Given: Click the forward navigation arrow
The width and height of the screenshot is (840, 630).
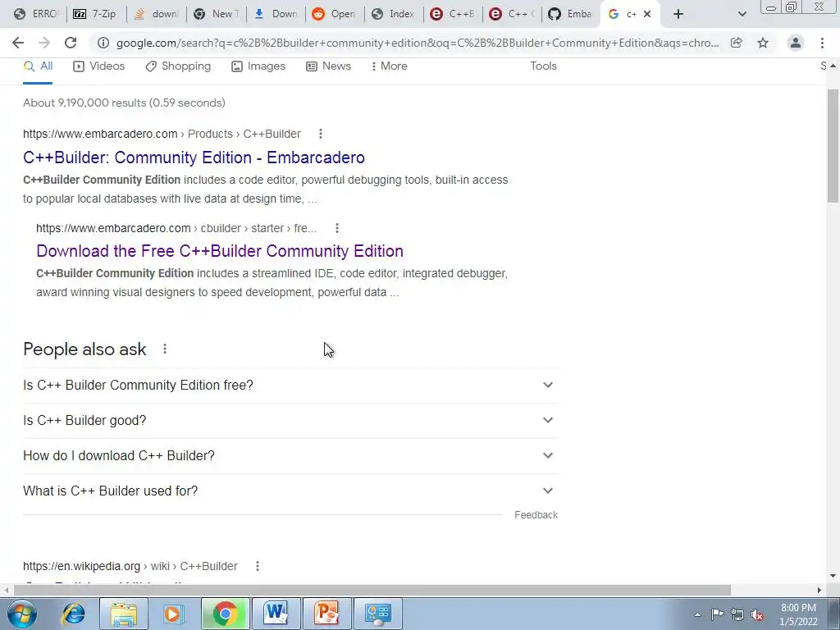Looking at the screenshot, I should point(44,43).
